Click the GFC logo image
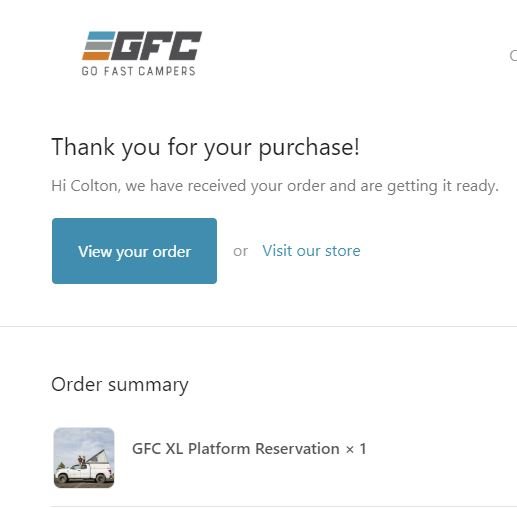Viewport: 517px width, 508px height. [142, 53]
